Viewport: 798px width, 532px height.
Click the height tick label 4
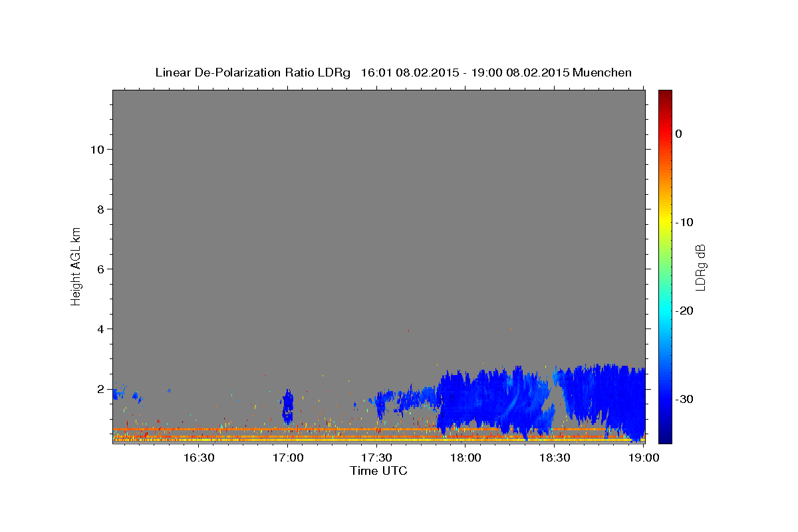pyautogui.click(x=100, y=329)
